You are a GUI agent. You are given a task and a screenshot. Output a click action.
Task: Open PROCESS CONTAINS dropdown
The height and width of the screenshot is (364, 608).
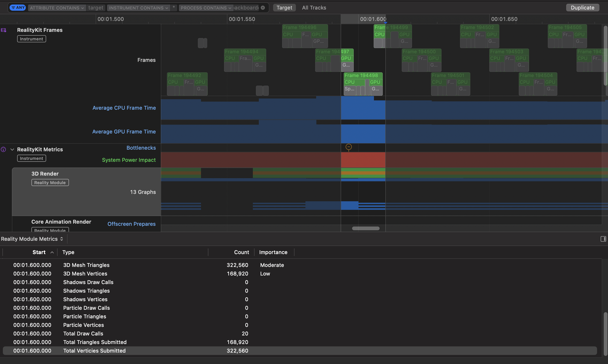[x=206, y=8]
